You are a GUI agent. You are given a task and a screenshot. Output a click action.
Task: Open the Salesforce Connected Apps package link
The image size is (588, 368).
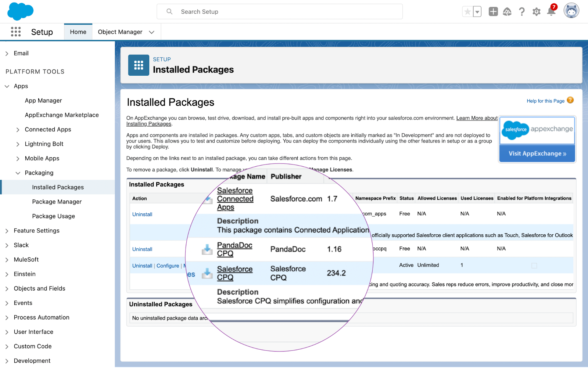235,199
